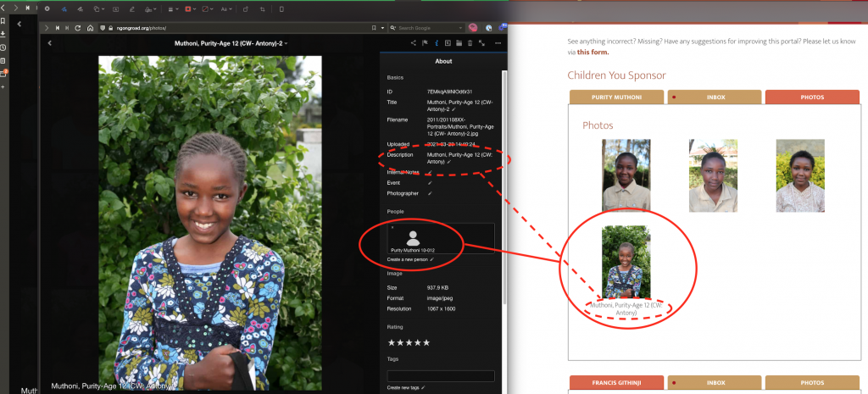868x394 pixels.
Task: Click the ngongroad.org address bar URL
Action: click(x=142, y=28)
